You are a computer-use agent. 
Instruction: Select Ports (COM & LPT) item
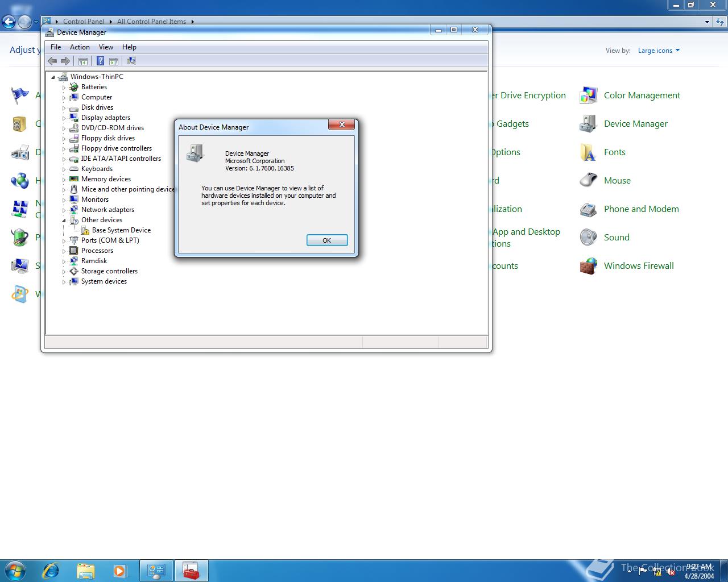click(x=110, y=240)
